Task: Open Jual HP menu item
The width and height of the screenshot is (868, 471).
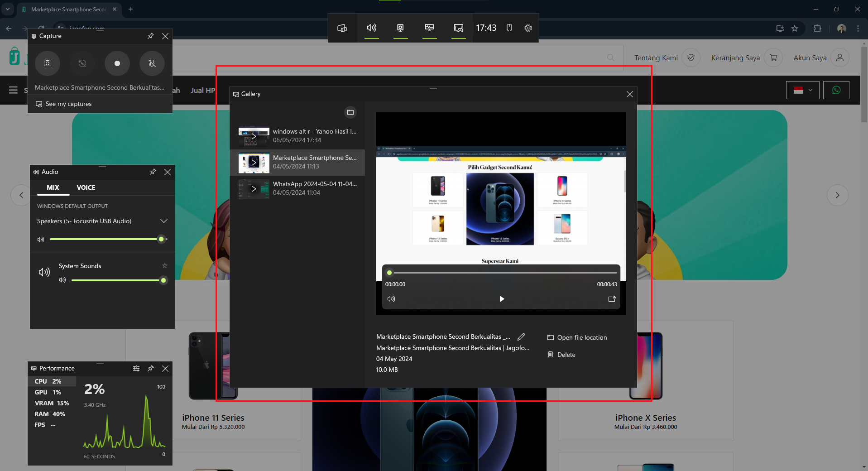Action: coord(203,90)
